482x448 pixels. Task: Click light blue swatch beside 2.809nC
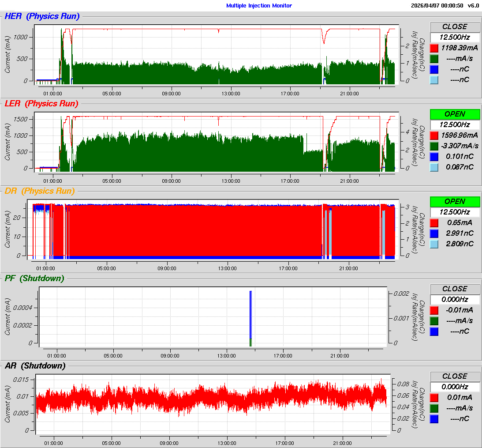[x=434, y=244]
